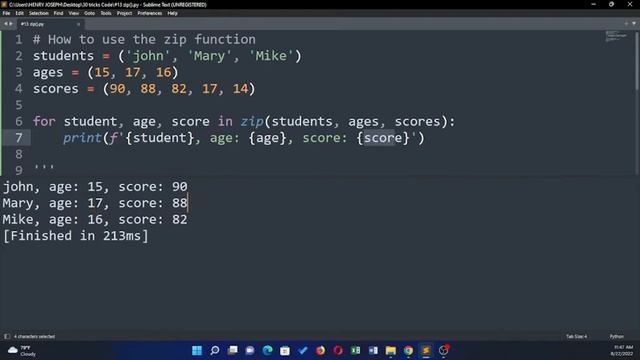Open the Windows Start menu
This screenshot has height=360, width=640.
[x=197, y=350]
